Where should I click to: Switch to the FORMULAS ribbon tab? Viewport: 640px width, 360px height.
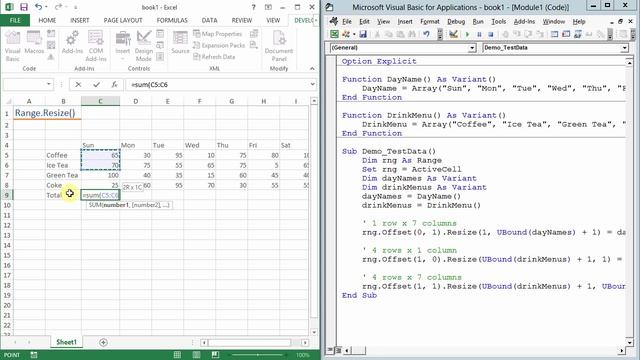172,20
